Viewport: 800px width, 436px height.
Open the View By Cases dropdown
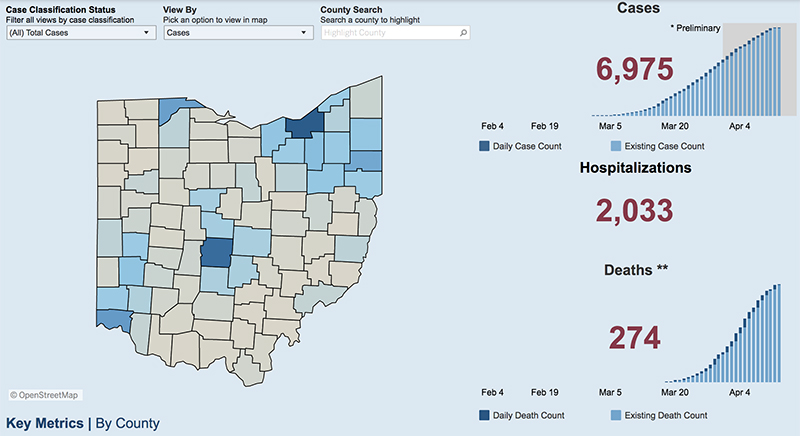coord(238,33)
